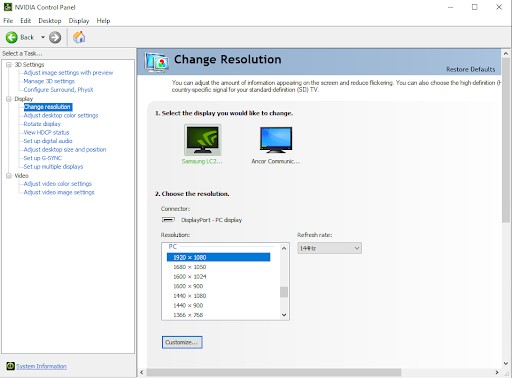Screen dimensions: 512x378
Task: Click Restore Defaults link
Action: (471, 69)
